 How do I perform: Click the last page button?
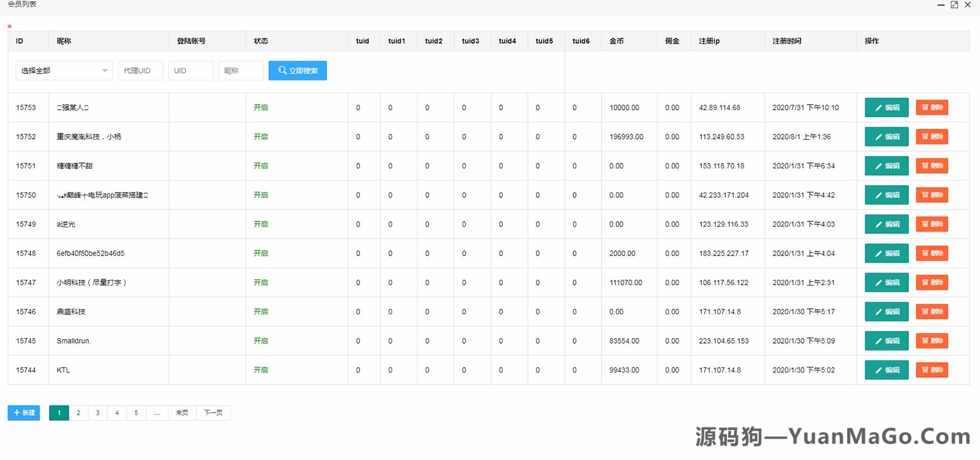coord(182,413)
